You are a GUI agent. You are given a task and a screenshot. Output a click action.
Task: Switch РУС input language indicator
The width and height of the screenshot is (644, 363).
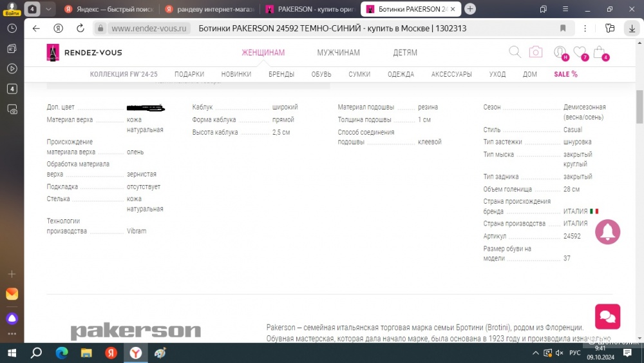(x=575, y=353)
